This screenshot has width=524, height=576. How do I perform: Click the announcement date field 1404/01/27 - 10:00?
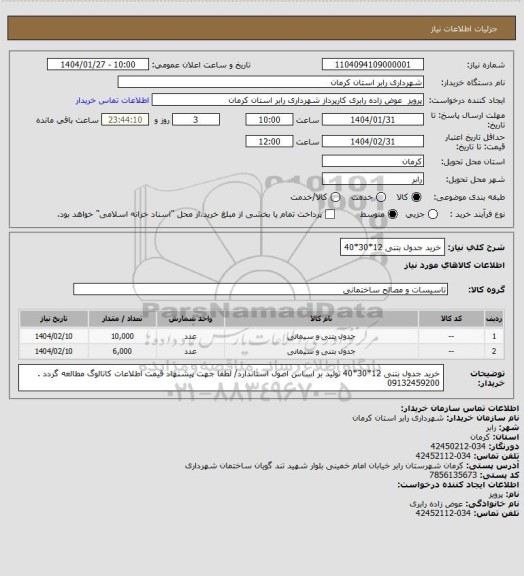point(98,64)
